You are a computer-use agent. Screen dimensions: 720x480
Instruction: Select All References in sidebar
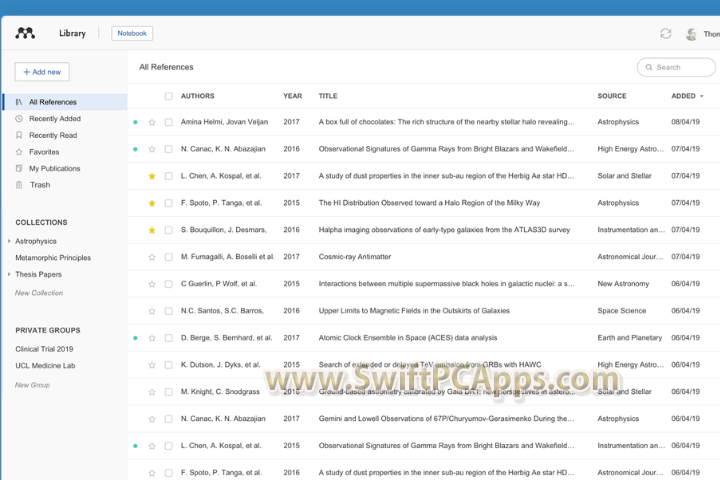[65, 102]
